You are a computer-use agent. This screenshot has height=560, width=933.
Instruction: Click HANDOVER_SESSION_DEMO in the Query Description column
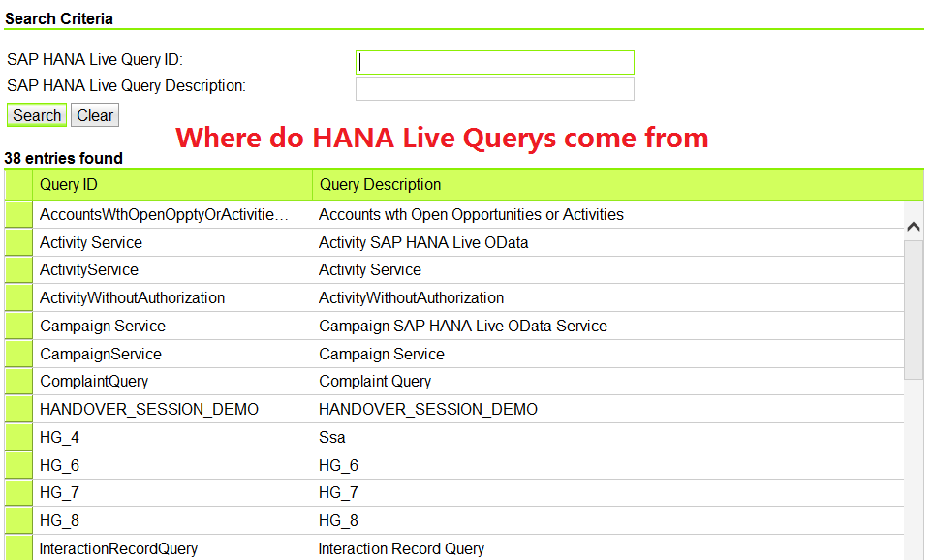pos(428,409)
